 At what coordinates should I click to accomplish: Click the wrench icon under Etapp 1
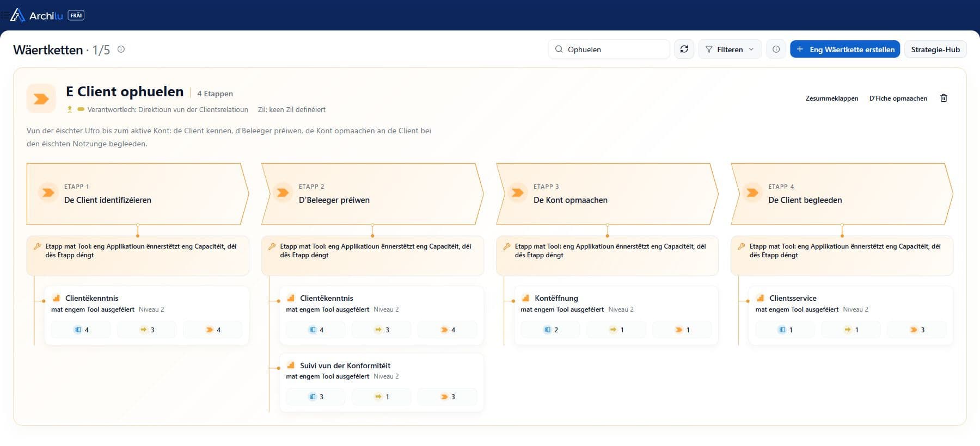point(37,246)
